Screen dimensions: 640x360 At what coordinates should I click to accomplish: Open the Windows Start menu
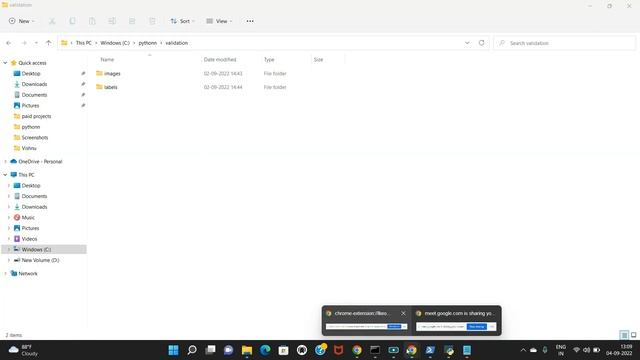173,350
